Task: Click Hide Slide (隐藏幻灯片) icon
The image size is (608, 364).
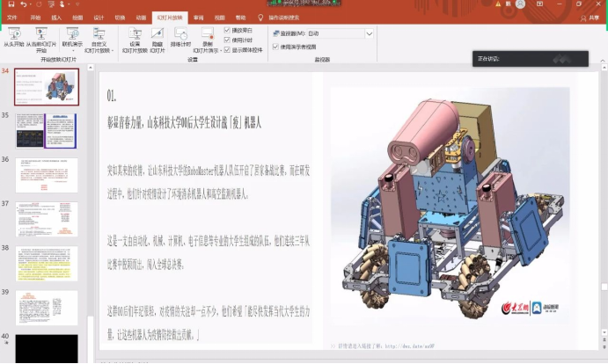Action: (x=157, y=34)
